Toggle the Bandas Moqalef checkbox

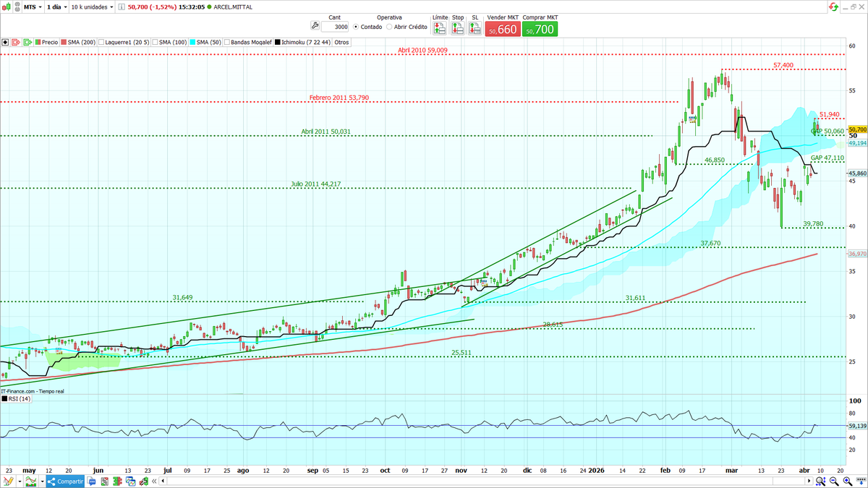click(227, 42)
